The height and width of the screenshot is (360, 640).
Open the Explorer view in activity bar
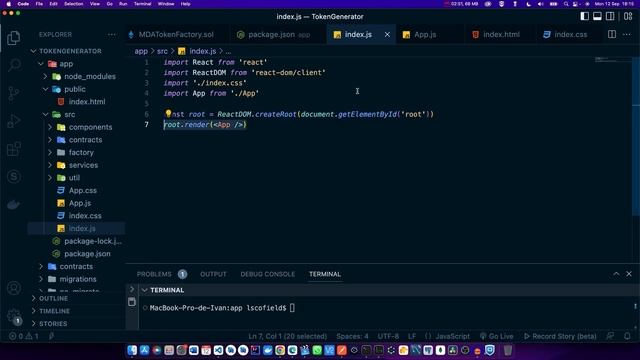pos(13,38)
